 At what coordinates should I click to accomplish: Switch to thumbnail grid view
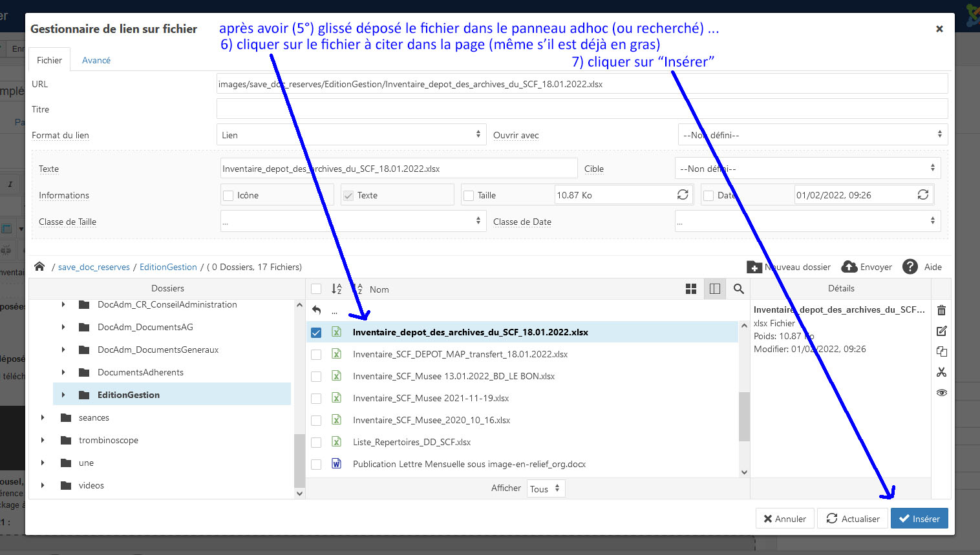pos(691,289)
